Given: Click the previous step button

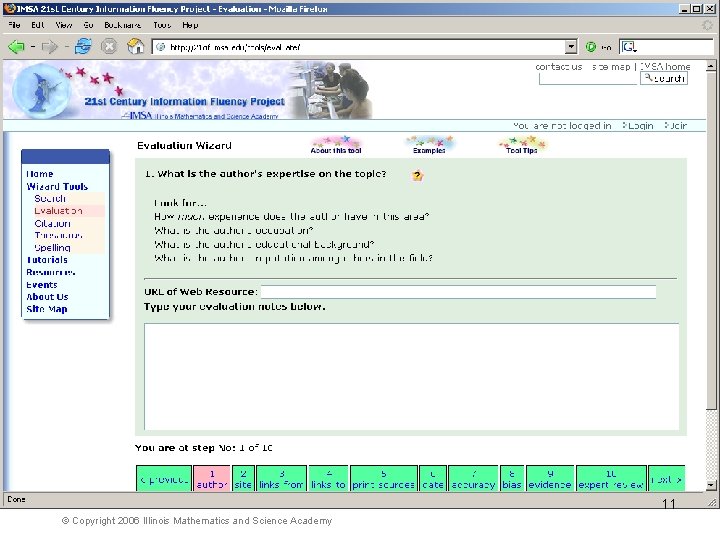Looking at the screenshot, I should point(164,479).
